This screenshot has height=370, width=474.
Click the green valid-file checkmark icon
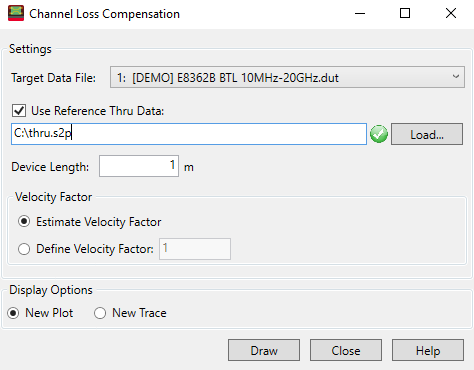click(x=379, y=134)
